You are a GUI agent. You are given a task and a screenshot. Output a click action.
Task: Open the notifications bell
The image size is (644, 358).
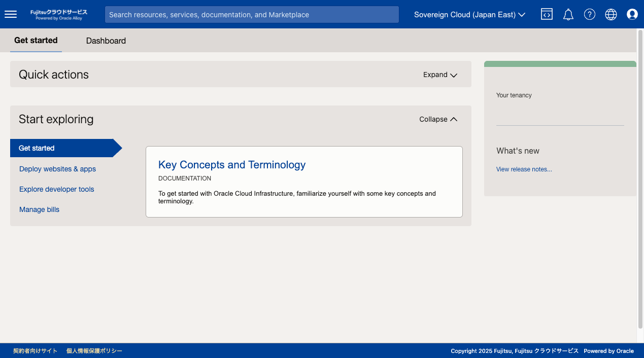568,14
